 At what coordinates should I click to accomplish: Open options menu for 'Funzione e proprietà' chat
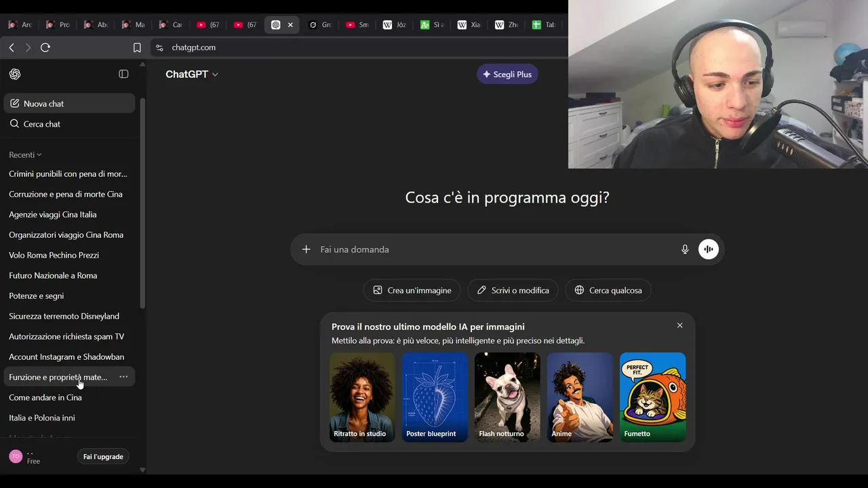tap(123, 377)
